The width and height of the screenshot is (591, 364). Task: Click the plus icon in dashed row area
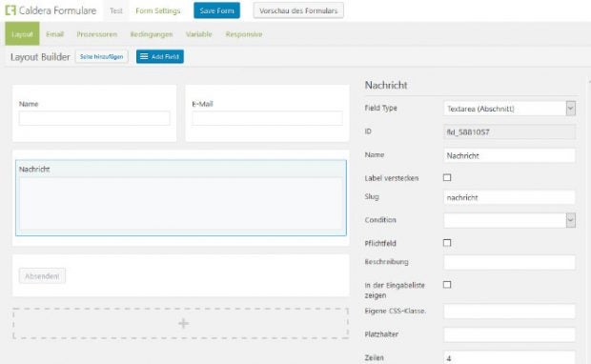pos(183,323)
